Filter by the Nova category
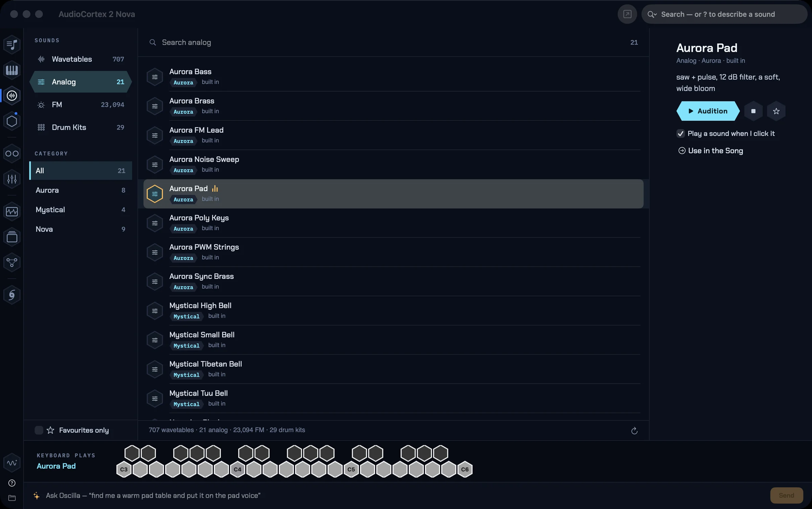 click(81, 229)
